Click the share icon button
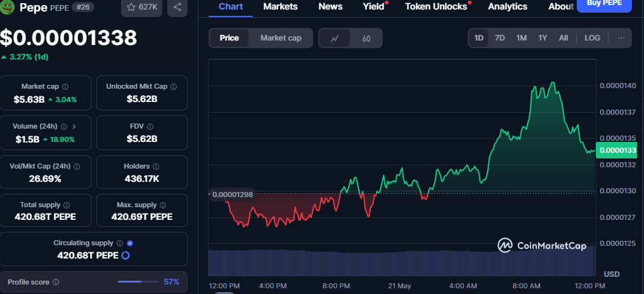The width and height of the screenshot is (644, 294). (x=177, y=7)
